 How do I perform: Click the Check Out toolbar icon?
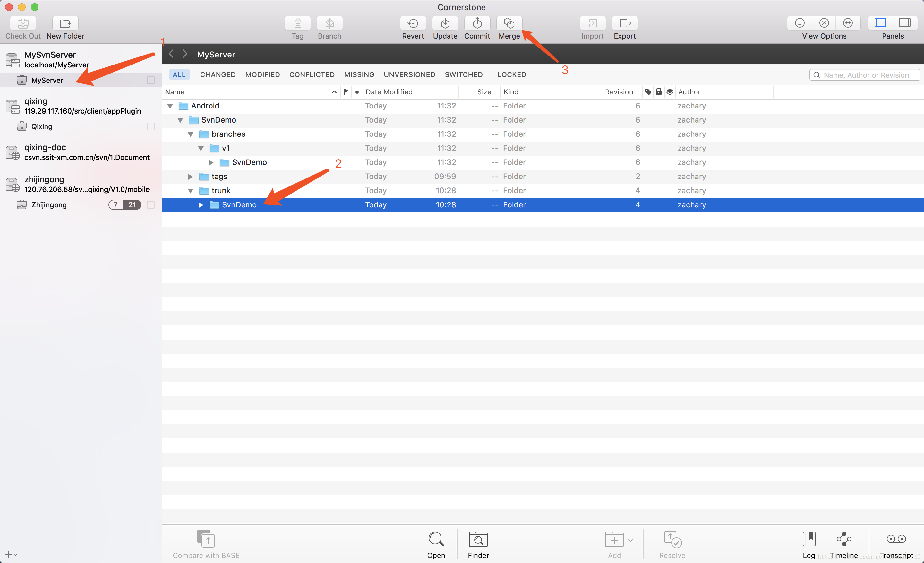pyautogui.click(x=23, y=23)
